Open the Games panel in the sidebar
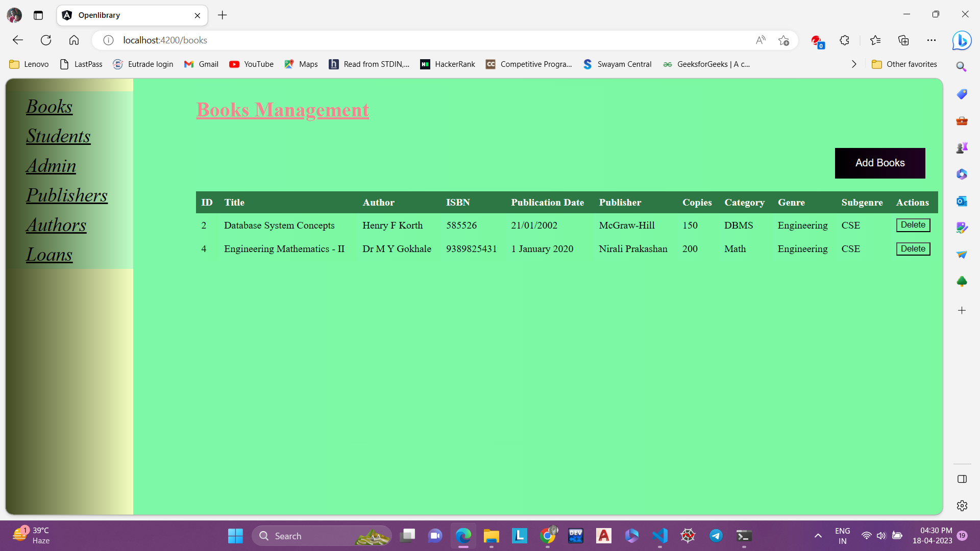The height and width of the screenshot is (551, 980). point(962,147)
